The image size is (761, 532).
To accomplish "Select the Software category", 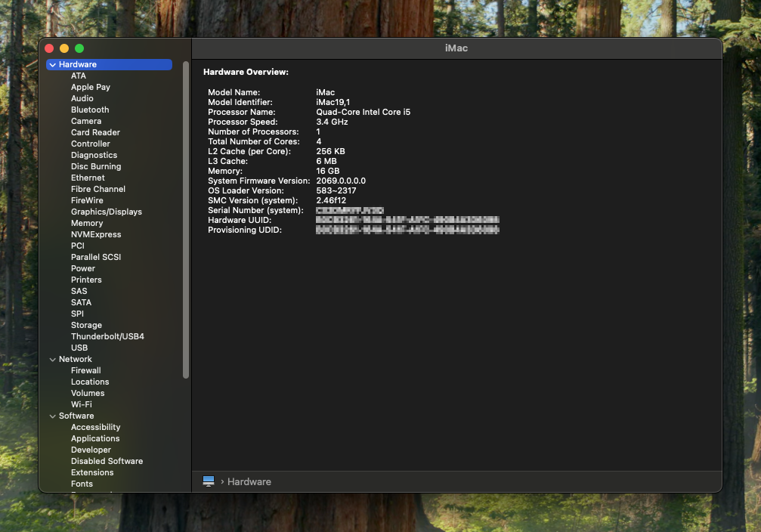I will pos(76,416).
